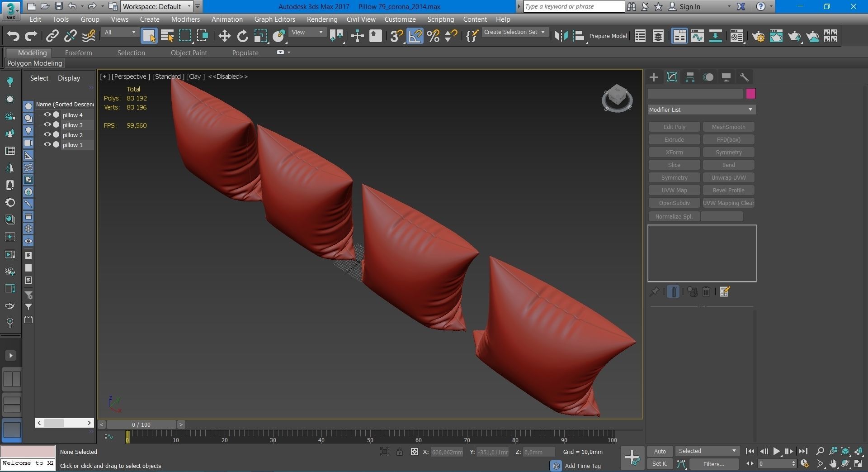Open the Populate ribbon tab
Viewport: 868px width, 472px height.
coord(245,53)
